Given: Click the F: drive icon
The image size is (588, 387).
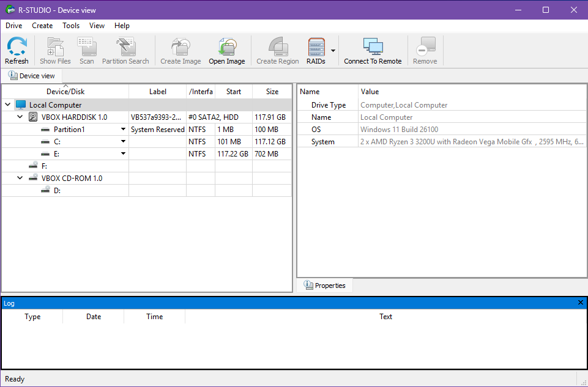Looking at the screenshot, I should click(x=34, y=166).
